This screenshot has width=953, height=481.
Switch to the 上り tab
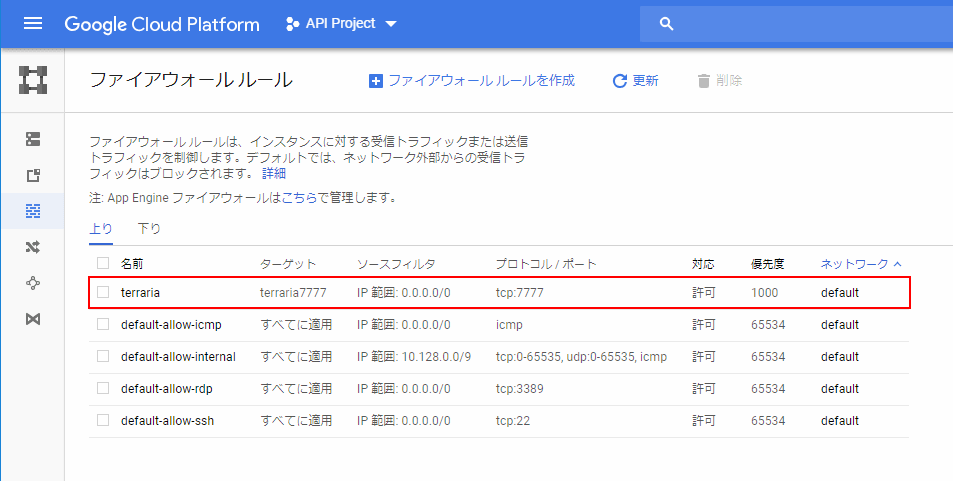(101, 229)
